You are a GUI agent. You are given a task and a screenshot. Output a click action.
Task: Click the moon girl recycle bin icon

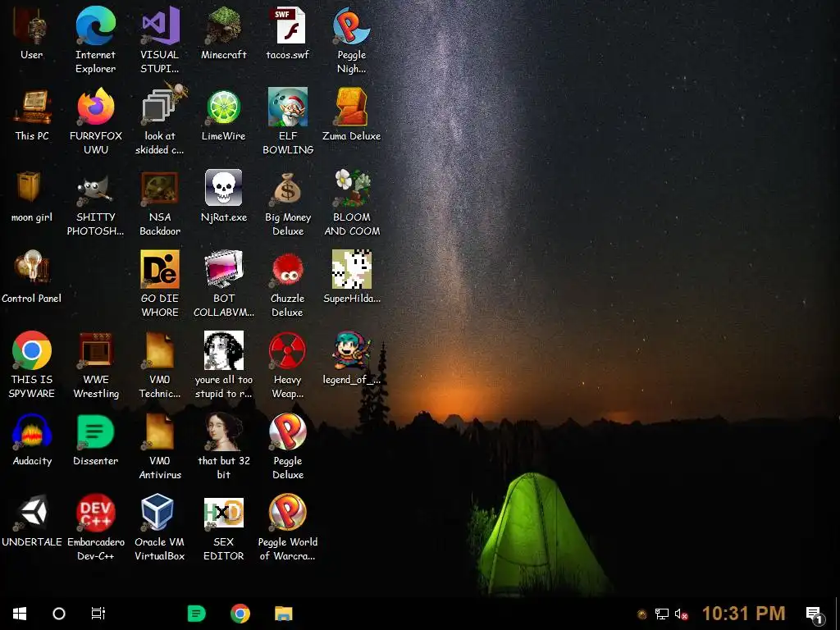29,188
